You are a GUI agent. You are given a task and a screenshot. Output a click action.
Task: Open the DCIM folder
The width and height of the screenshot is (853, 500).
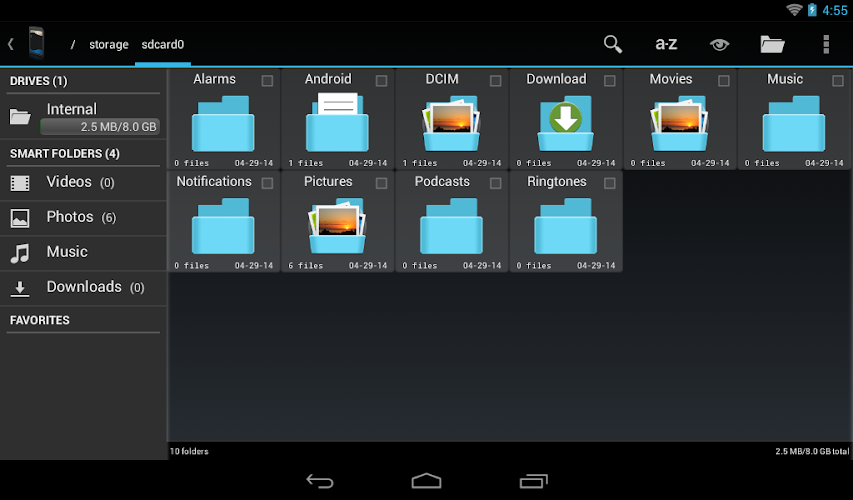[x=451, y=123]
